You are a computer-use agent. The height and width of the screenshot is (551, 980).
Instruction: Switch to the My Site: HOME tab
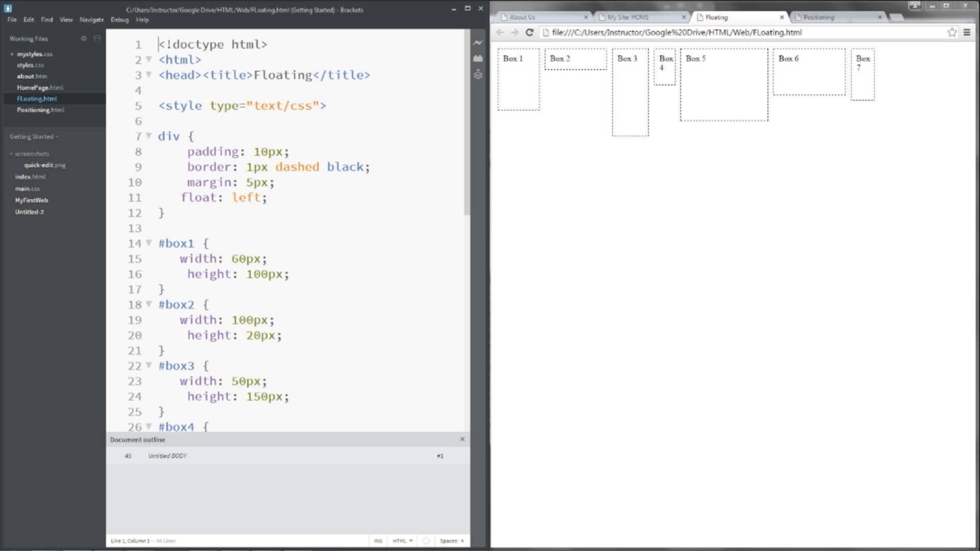[x=640, y=17]
